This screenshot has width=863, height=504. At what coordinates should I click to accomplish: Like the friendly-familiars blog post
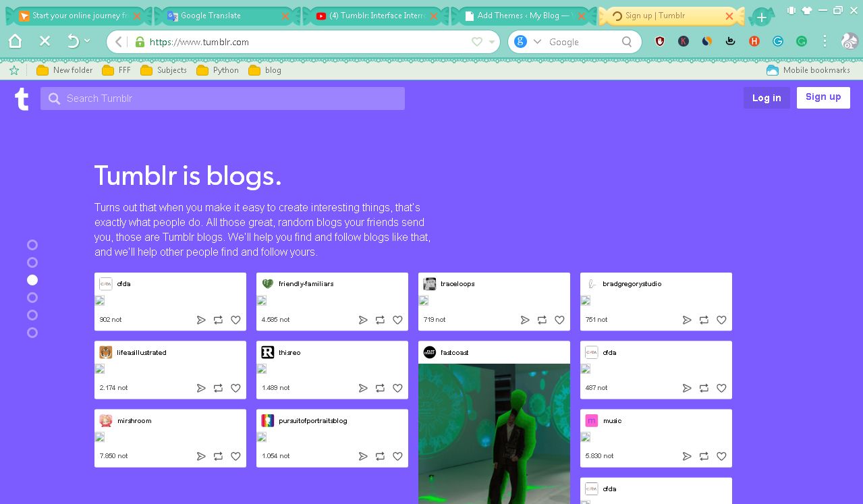[397, 320]
